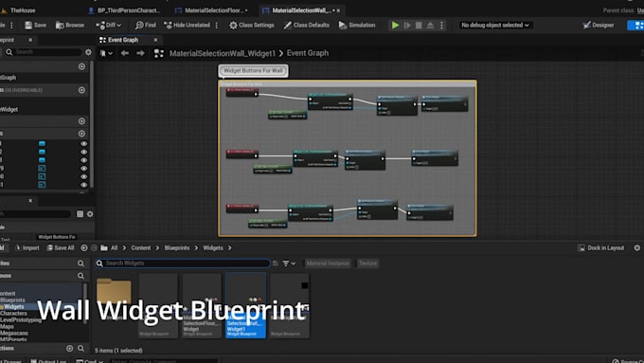
Task: Open the Details panel settings gear
Action: [90, 214]
